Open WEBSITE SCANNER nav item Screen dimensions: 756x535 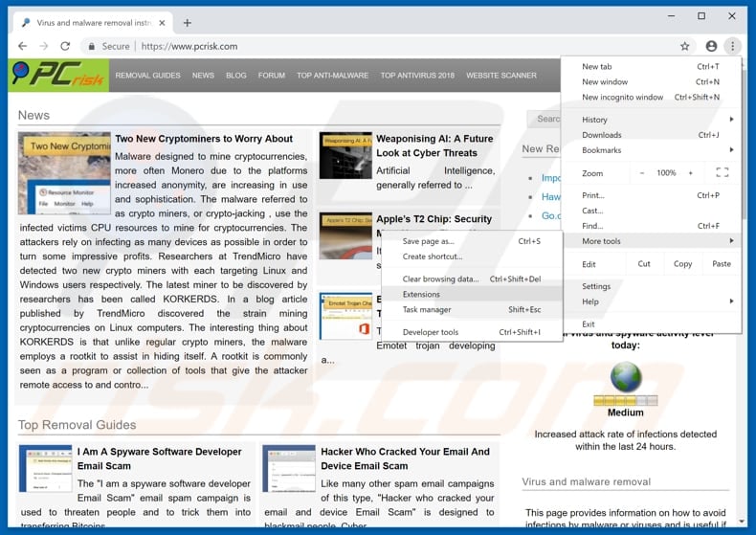pos(500,76)
